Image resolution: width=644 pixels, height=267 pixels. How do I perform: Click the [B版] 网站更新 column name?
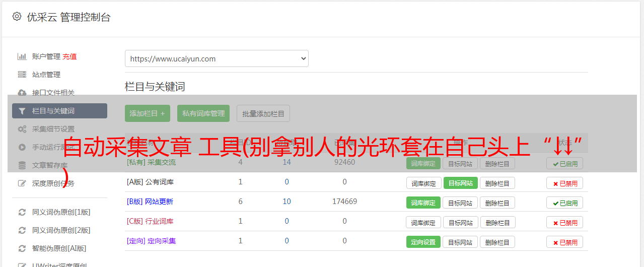150,202
